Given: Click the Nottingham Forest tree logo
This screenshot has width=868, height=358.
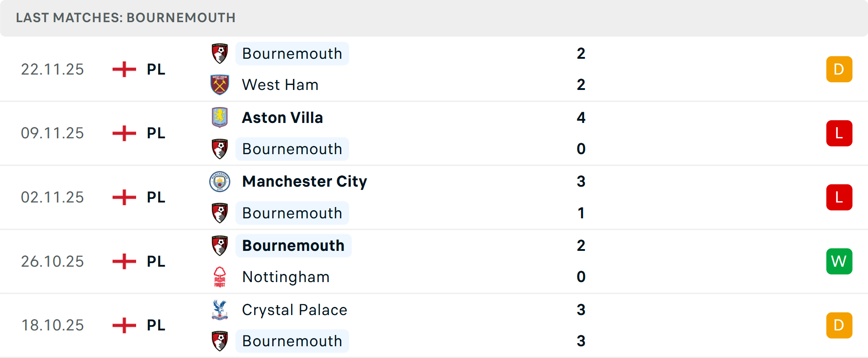Looking at the screenshot, I should point(220,277).
